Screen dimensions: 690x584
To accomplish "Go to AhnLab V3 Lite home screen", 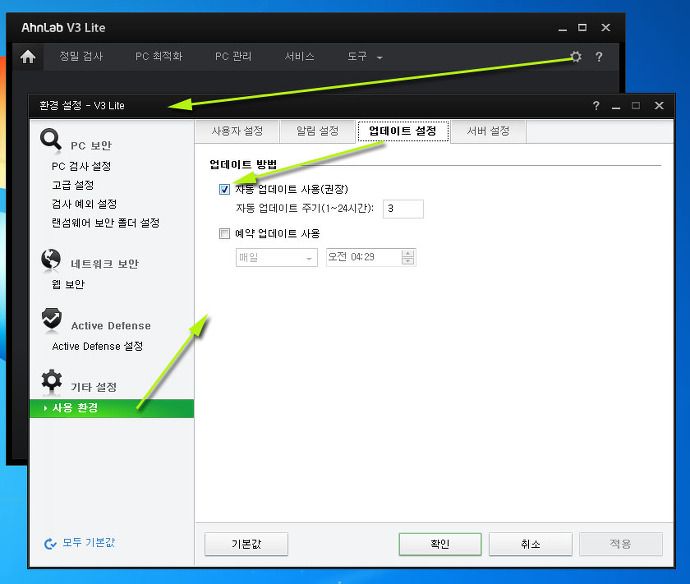I will (x=28, y=57).
